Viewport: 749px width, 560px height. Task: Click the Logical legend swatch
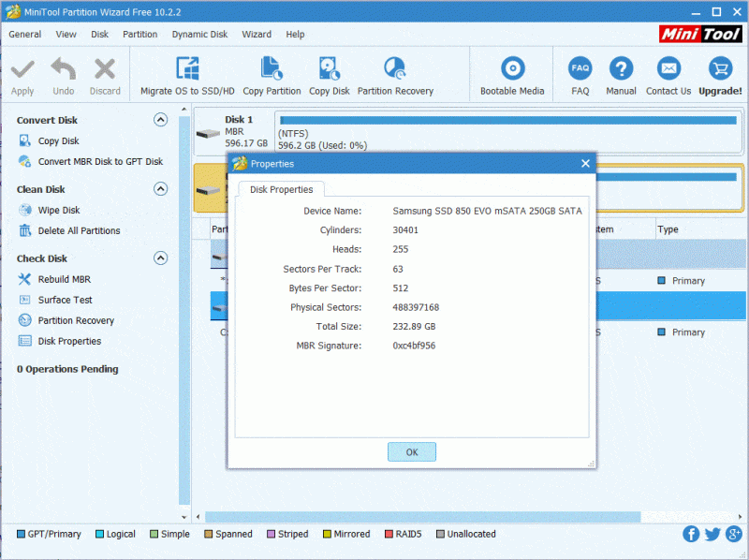100,534
